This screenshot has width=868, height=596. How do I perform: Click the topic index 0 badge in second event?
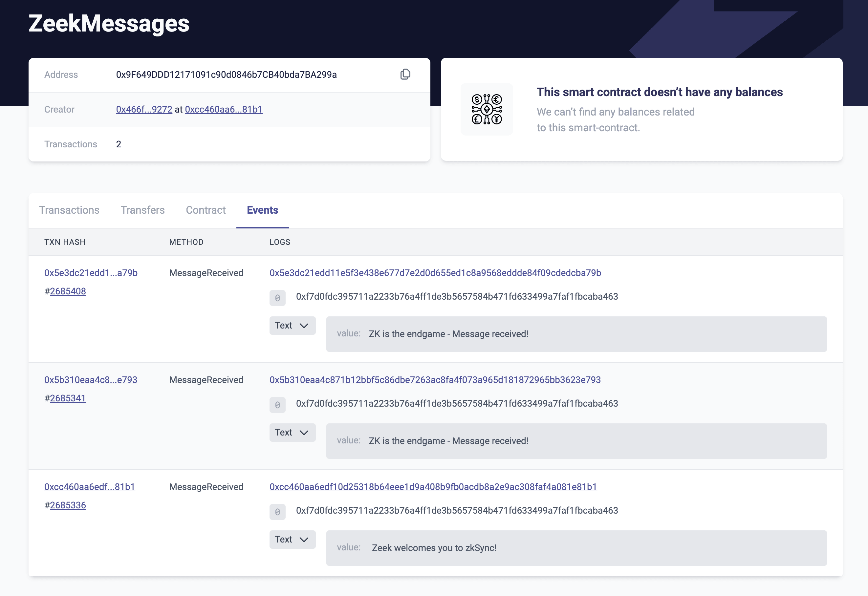tap(277, 405)
